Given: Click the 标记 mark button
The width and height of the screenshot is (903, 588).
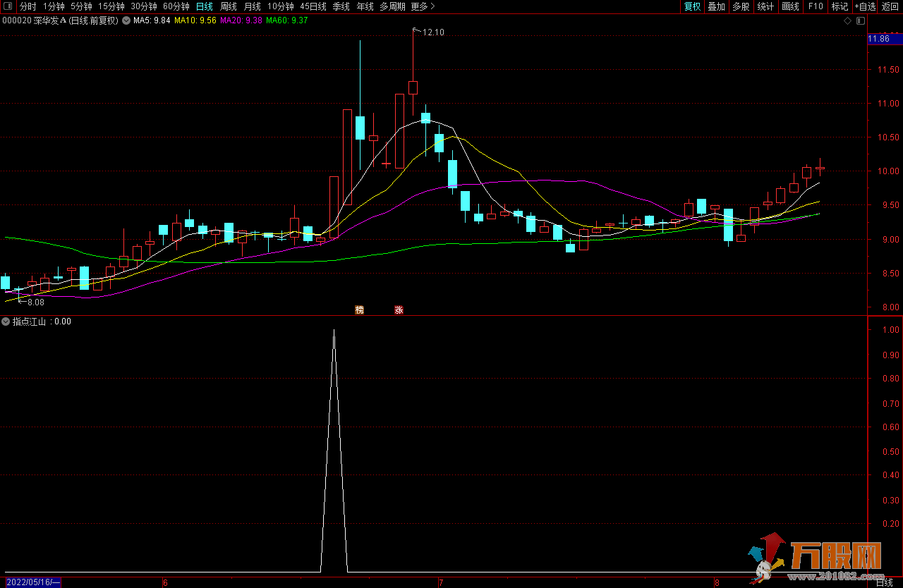Looking at the screenshot, I should click(x=840, y=6).
